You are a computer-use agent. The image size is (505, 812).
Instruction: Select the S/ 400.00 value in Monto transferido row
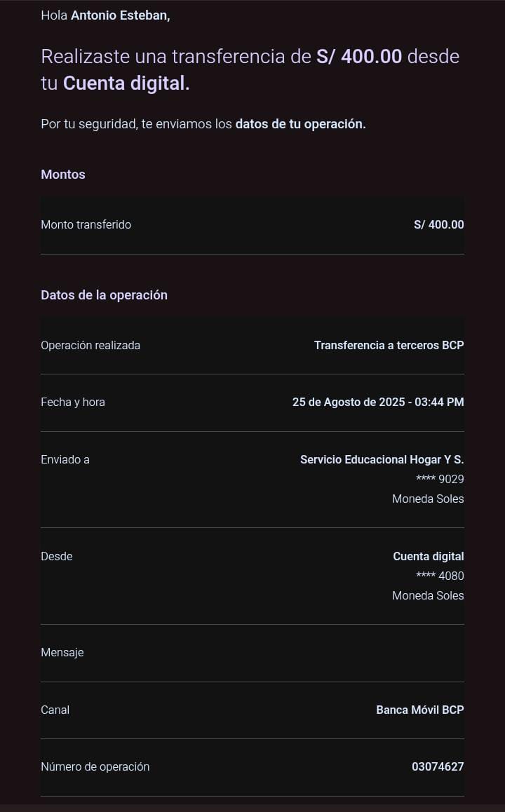[x=438, y=225]
